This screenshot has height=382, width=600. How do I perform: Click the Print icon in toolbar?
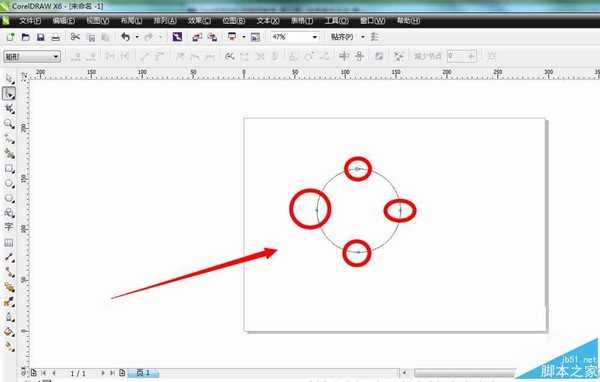pos(55,37)
